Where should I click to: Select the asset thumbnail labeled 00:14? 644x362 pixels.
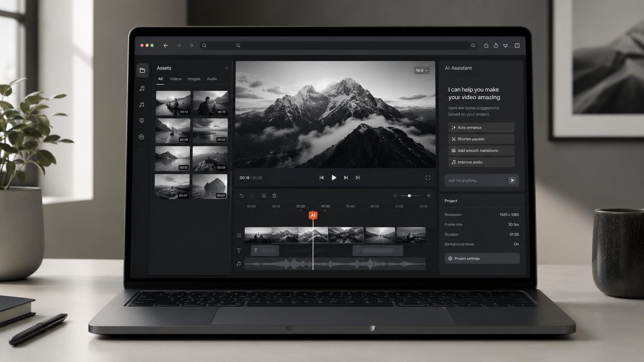click(x=173, y=103)
